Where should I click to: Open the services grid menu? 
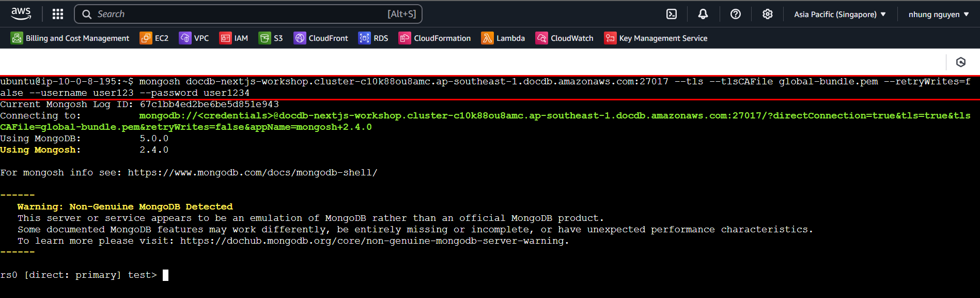tap(58, 14)
